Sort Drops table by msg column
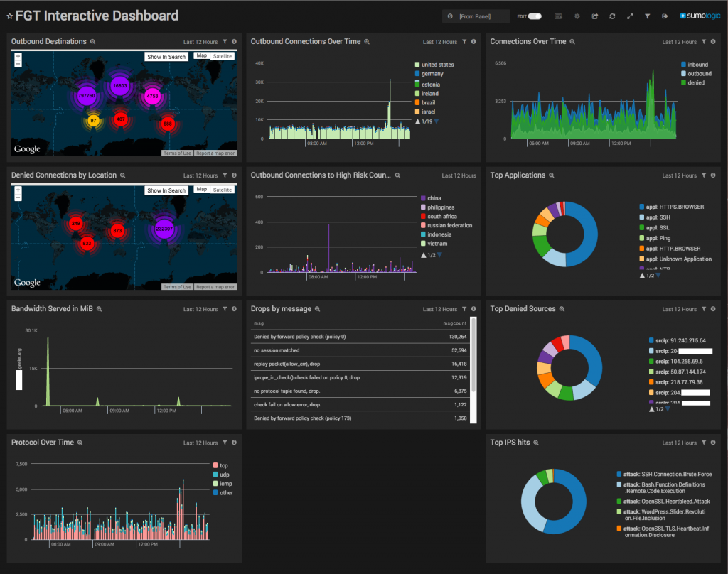Image resolution: width=728 pixels, height=574 pixels. coord(259,323)
